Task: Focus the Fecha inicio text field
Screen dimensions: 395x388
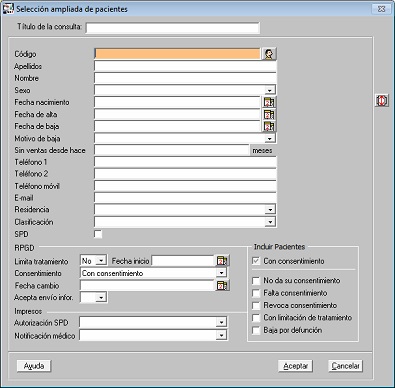Action: [x=183, y=261]
